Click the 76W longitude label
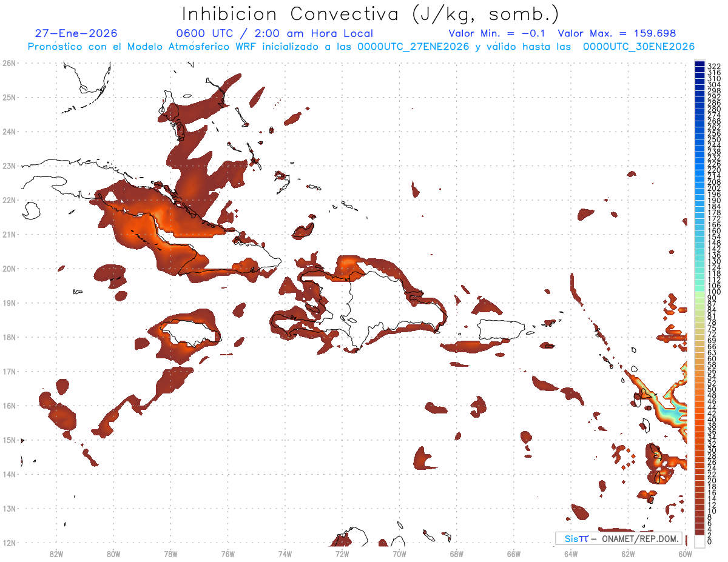728x562 pixels. coord(227,554)
